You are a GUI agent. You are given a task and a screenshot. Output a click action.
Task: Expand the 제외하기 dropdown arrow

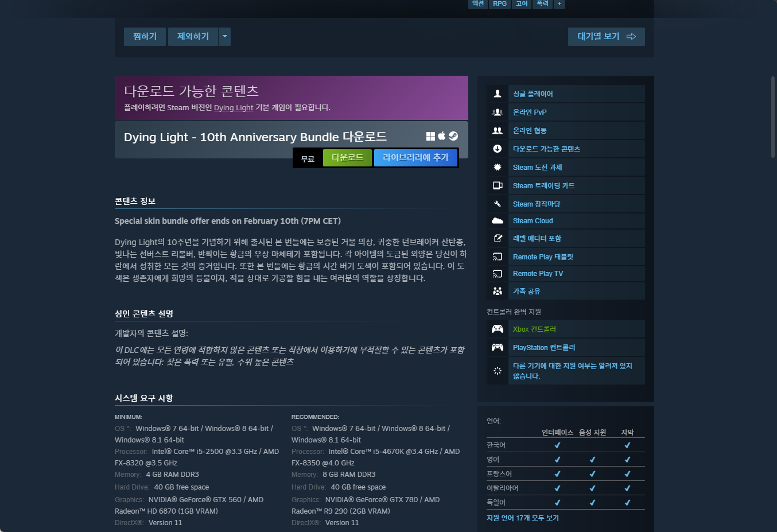(x=225, y=37)
